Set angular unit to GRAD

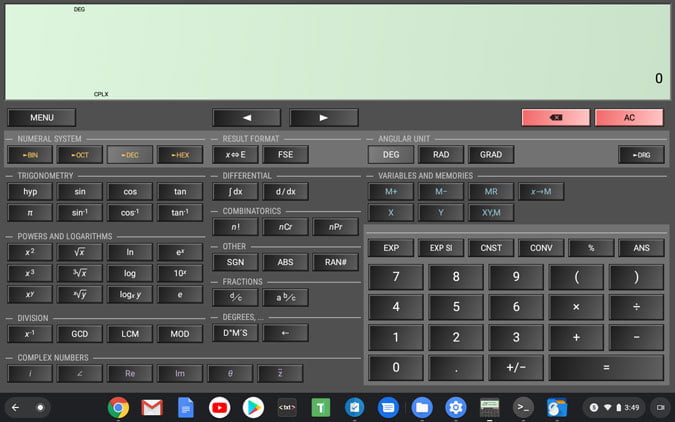tap(491, 155)
